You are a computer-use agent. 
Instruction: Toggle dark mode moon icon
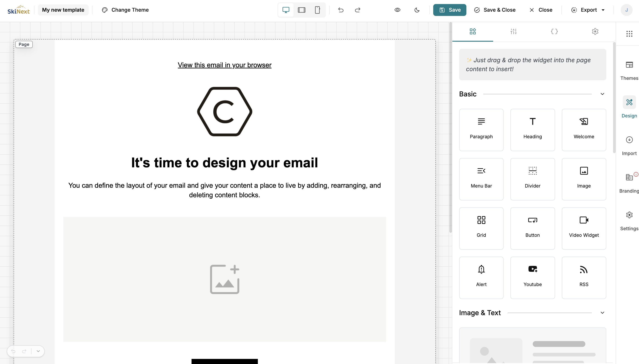[417, 10]
